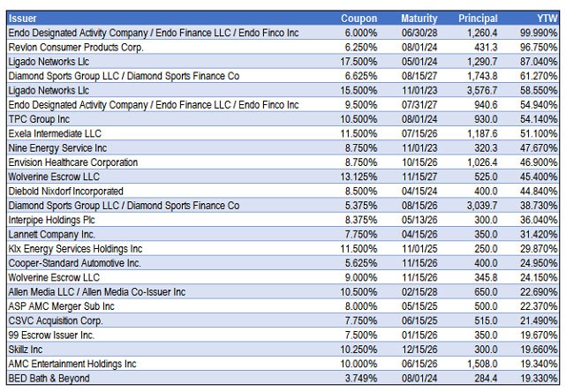566x392 pixels.
Task: Click the 38.730% YTW value
Action: click(x=539, y=206)
